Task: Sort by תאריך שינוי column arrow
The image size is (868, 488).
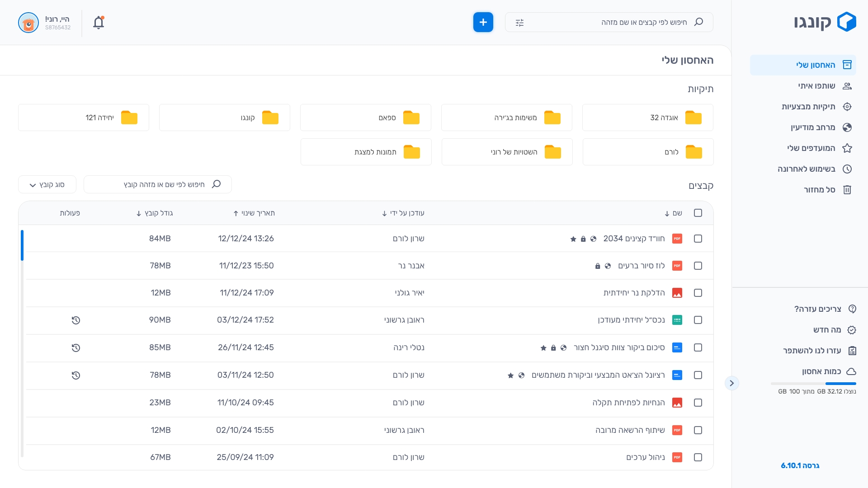Action: point(236,213)
